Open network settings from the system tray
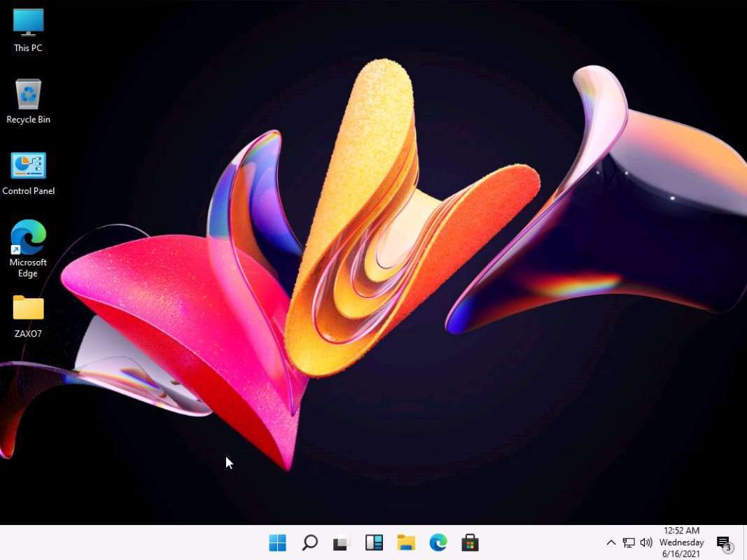 [x=628, y=542]
